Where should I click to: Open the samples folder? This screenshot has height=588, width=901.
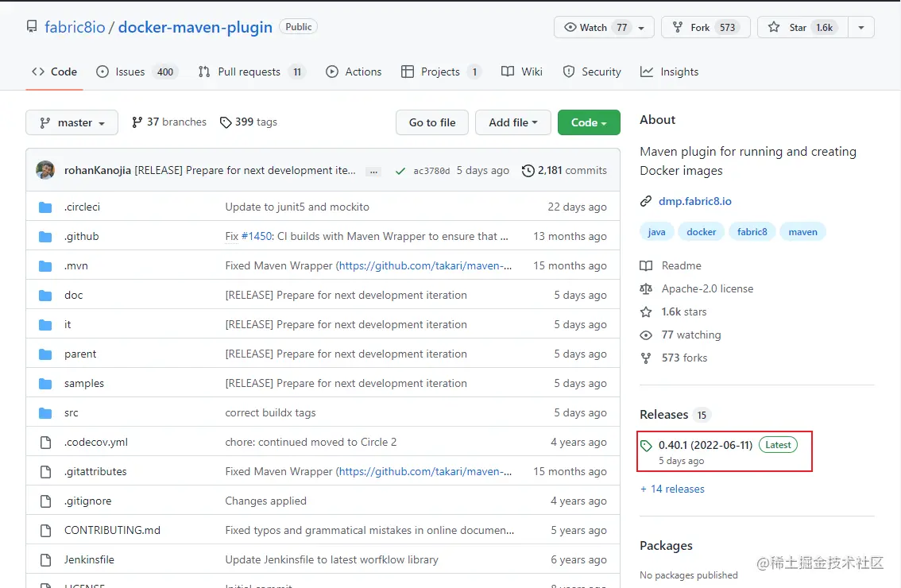(x=84, y=383)
